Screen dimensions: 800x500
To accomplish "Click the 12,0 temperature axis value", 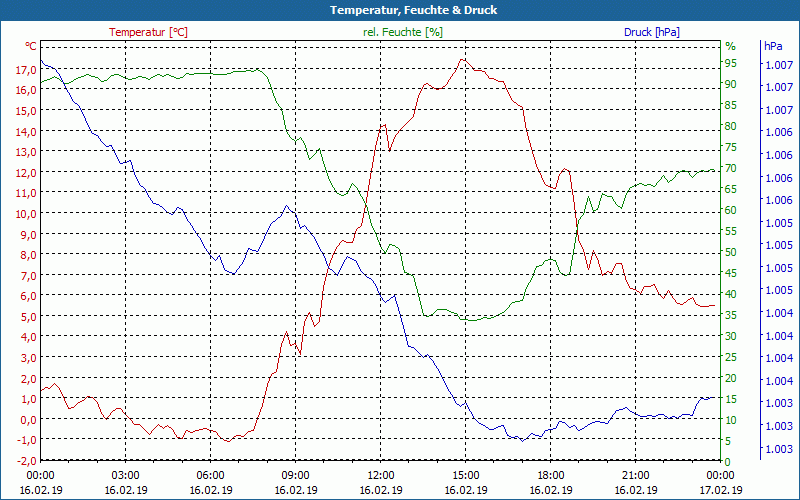I will click(x=26, y=172).
